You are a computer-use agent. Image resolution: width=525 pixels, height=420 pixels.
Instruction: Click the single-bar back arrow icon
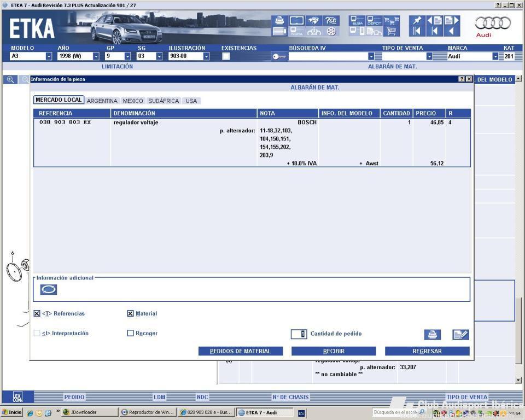[434, 31]
